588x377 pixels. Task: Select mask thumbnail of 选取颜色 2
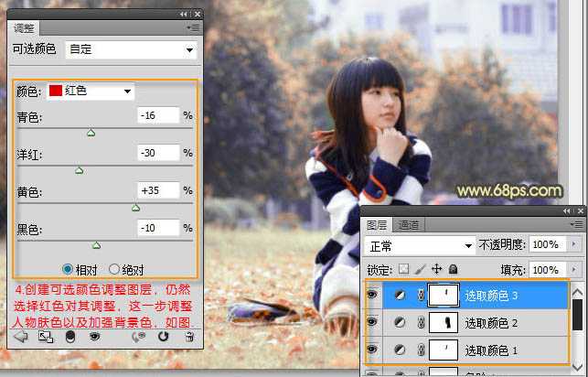(x=444, y=322)
